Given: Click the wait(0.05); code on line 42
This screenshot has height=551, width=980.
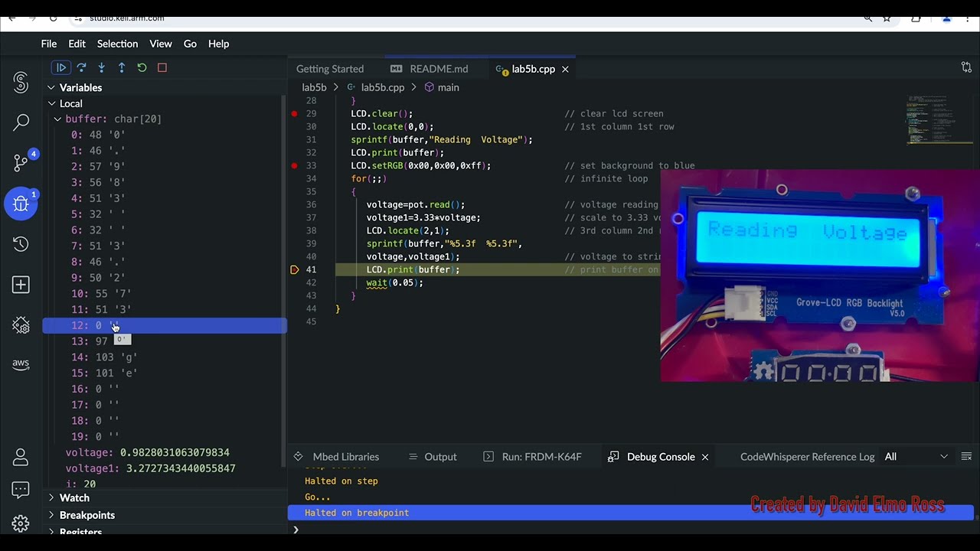Looking at the screenshot, I should [x=394, y=283].
